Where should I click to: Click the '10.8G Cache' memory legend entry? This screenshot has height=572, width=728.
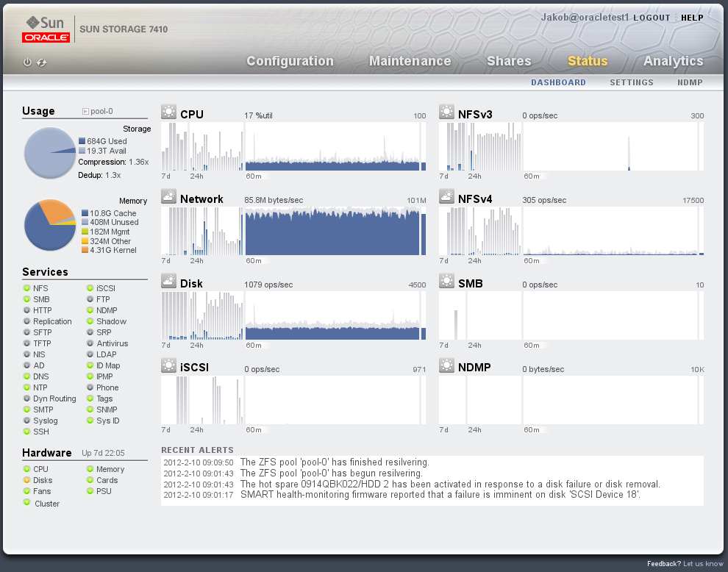tap(109, 213)
